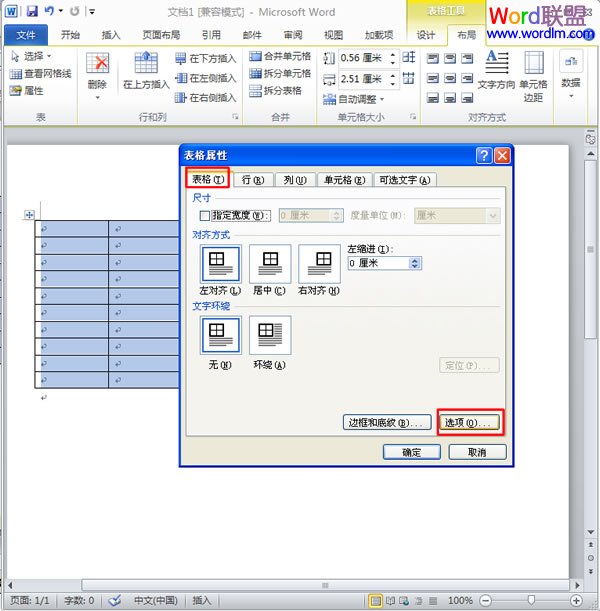
Task: Click 在下方插入 row button
Action: [x=205, y=59]
